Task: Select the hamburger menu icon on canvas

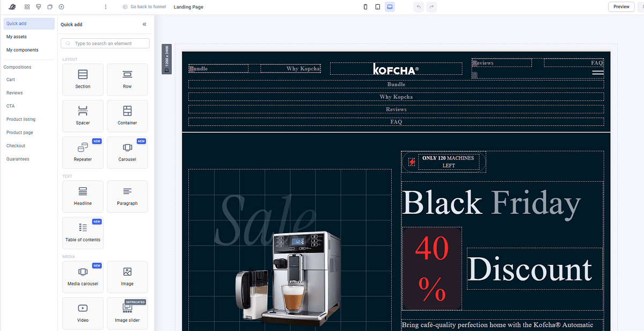Action: pyautogui.click(x=598, y=72)
